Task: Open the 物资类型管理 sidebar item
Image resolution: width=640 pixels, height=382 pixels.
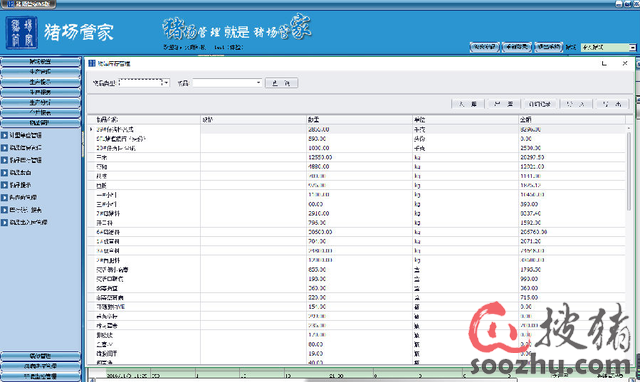Action: tap(25, 147)
